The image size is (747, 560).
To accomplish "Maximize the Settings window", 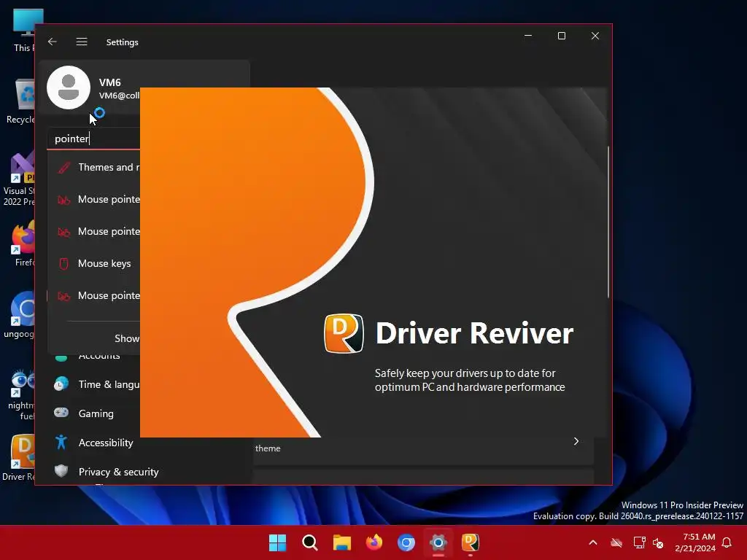I will click(562, 36).
